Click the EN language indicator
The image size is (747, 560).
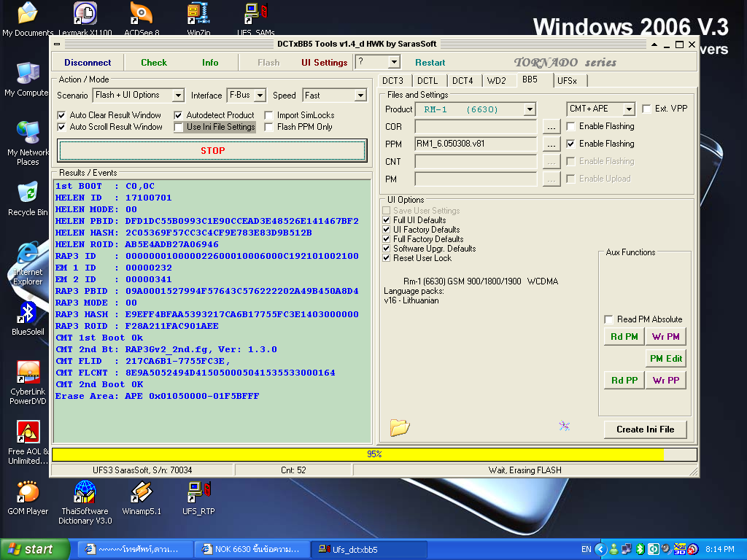(x=586, y=549)
